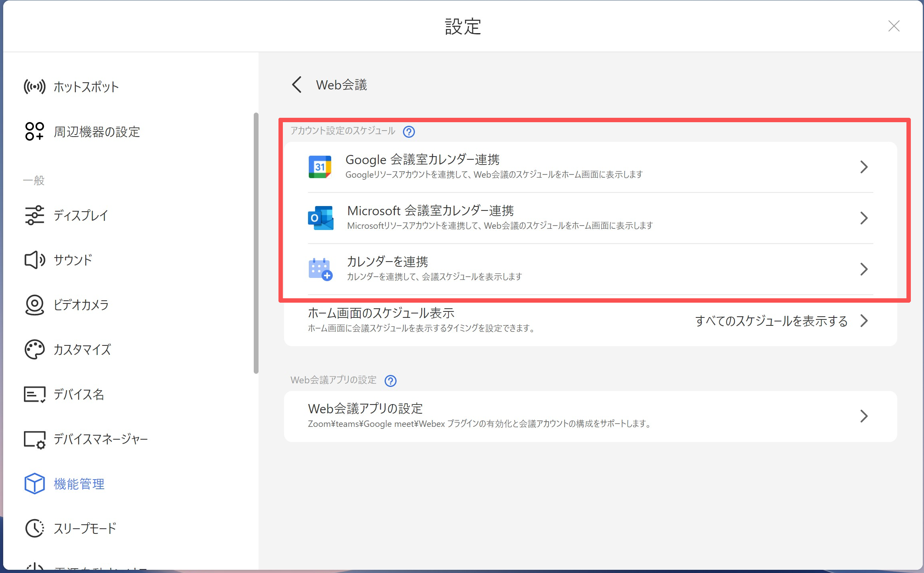Viewport: 924px width, 573px height.
Task: Select サウンド in the sidebar
Action: tap(73, 260)
